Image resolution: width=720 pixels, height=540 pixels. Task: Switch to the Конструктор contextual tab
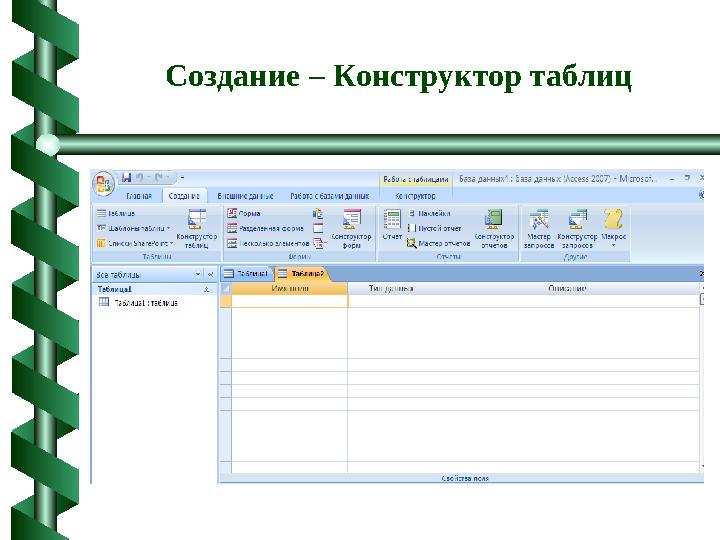pyautogui.click(x=415, y=196)
